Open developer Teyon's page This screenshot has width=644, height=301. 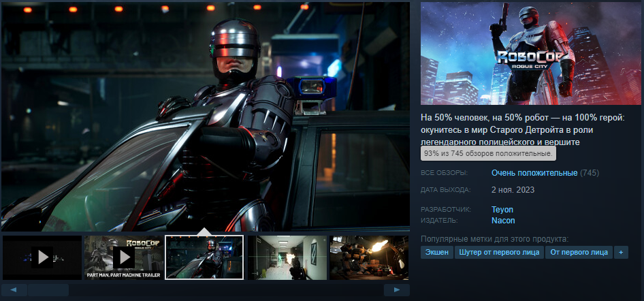[502, 210]
